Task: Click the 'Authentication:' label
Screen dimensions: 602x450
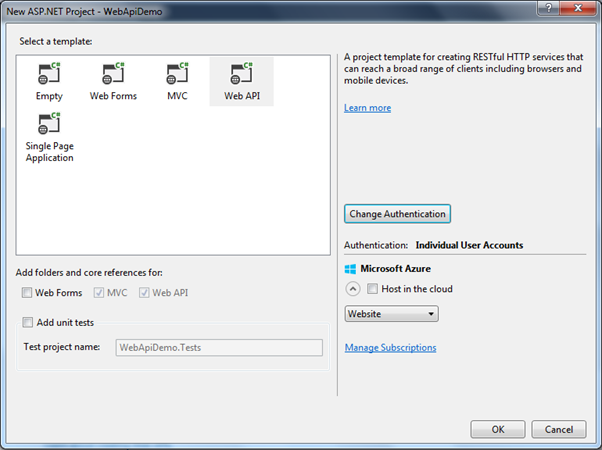Action: [x=376, y=245]
